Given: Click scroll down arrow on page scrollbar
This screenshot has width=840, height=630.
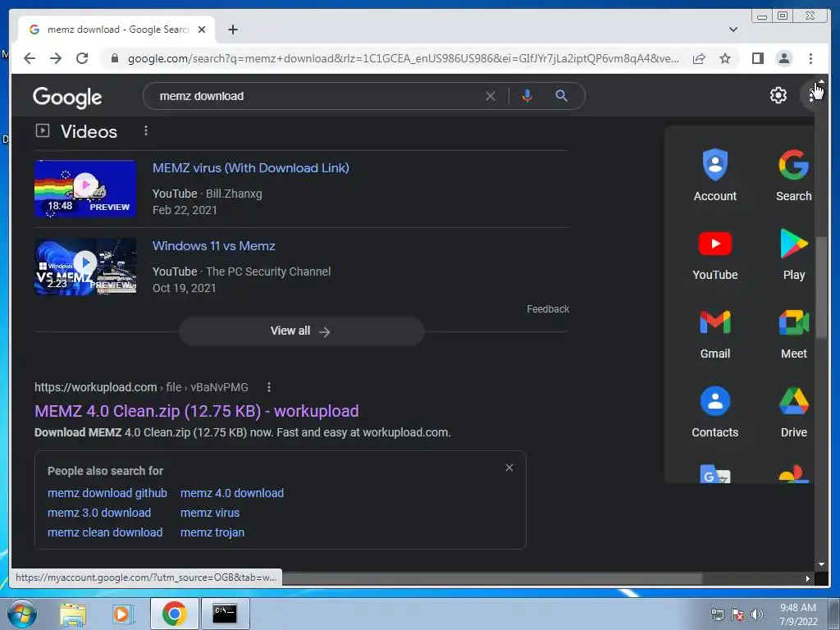Looking at the screenshot, I should pos(821,564).
